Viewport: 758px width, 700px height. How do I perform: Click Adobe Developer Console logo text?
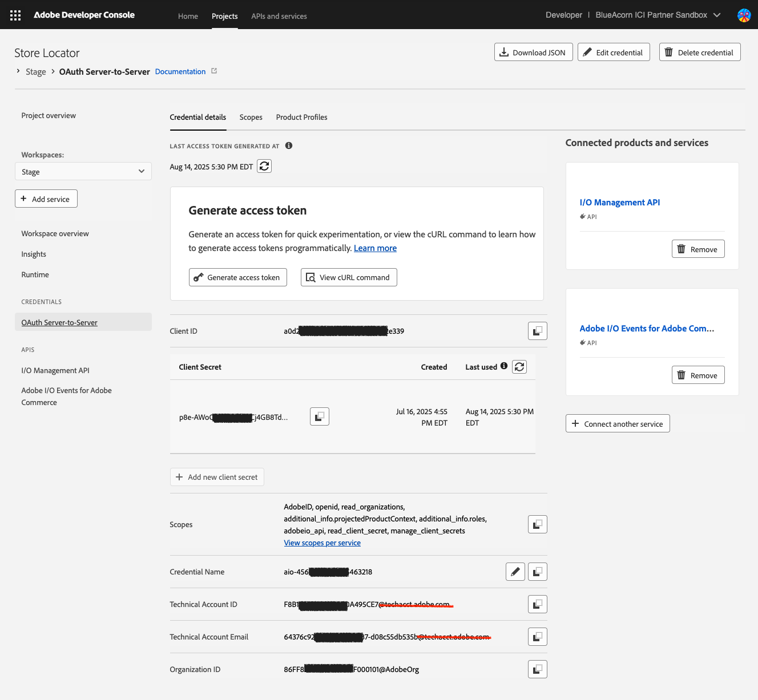(x=84, y=15)
